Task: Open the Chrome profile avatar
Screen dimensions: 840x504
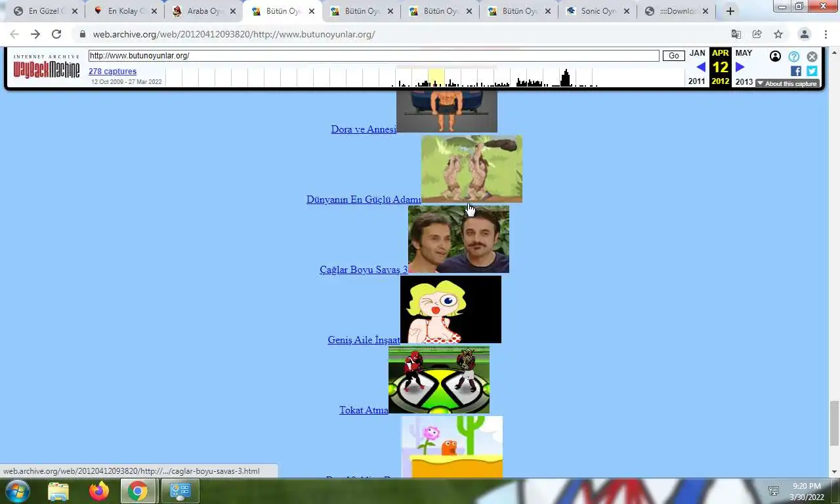Action: pos(804,34)
